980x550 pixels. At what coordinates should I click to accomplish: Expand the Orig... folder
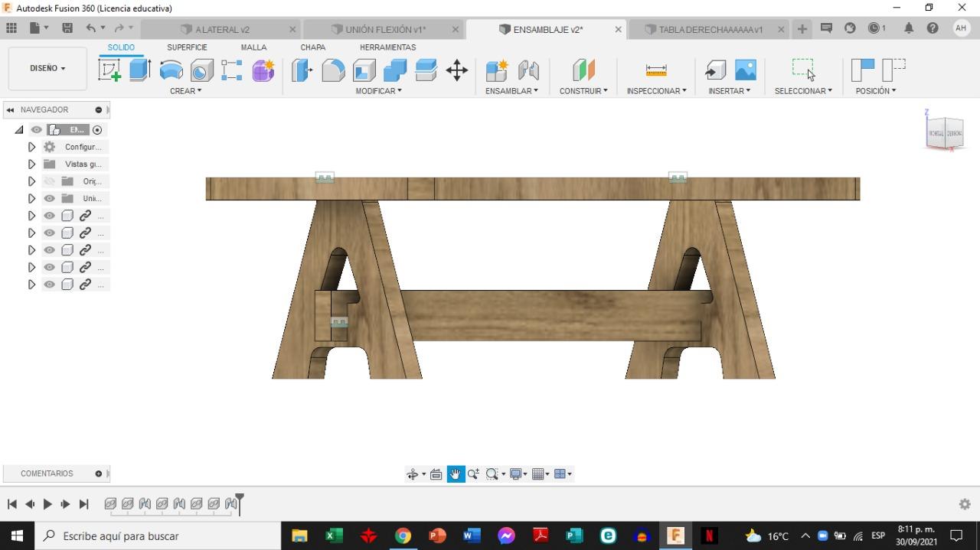[x=31, y=181]
